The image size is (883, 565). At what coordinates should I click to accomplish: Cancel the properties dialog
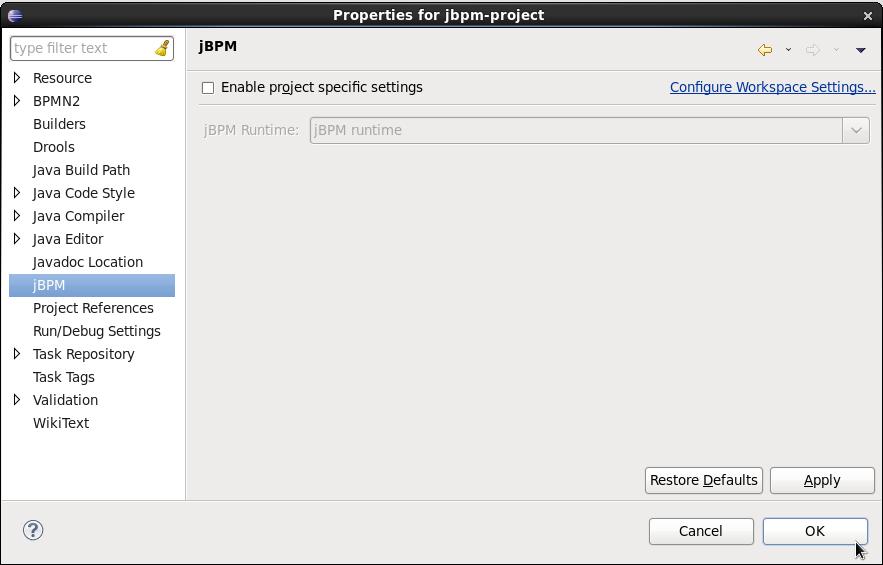point(700,531)
